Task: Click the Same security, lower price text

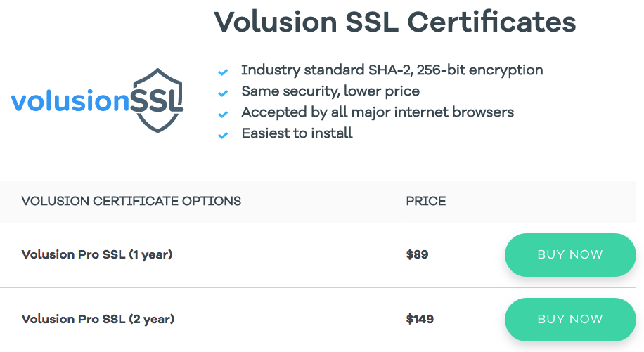Action: tap(330, 91)
